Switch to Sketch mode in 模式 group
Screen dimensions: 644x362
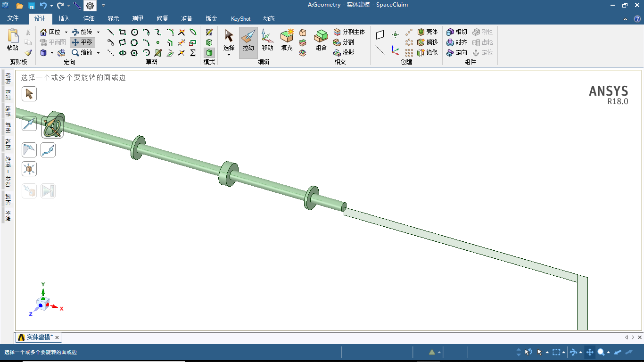click(x=209, y=32)
